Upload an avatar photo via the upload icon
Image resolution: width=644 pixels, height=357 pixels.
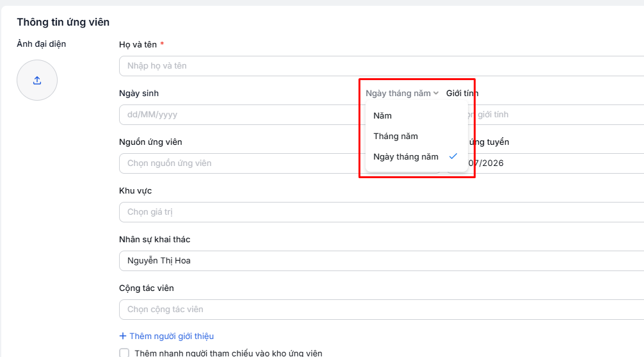37,80
